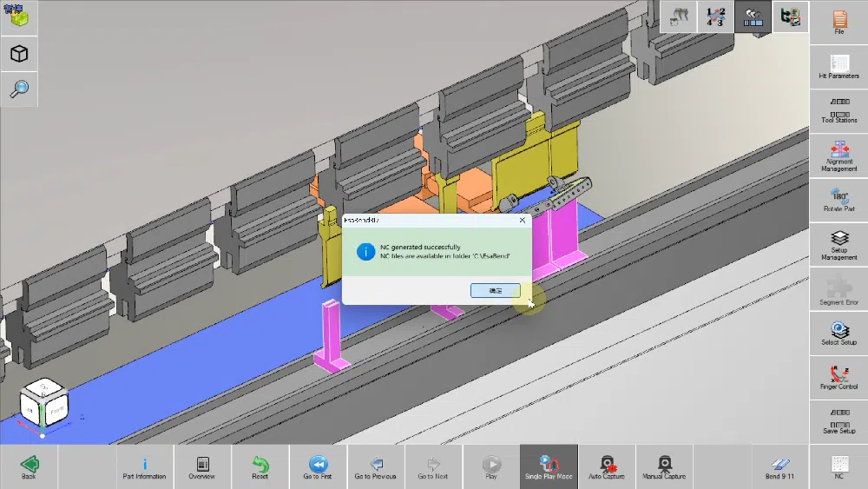Open Hit Parameters panel
This screenshot has height=489, width=868.
[838, 67]
